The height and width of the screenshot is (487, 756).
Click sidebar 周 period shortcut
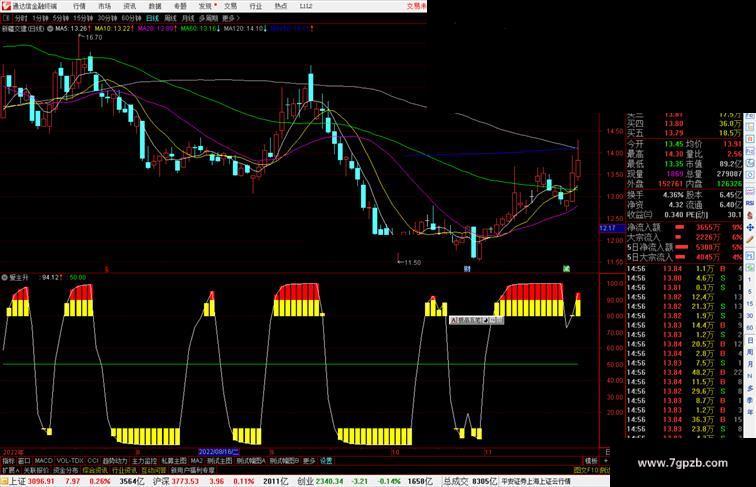pos(750,352)
